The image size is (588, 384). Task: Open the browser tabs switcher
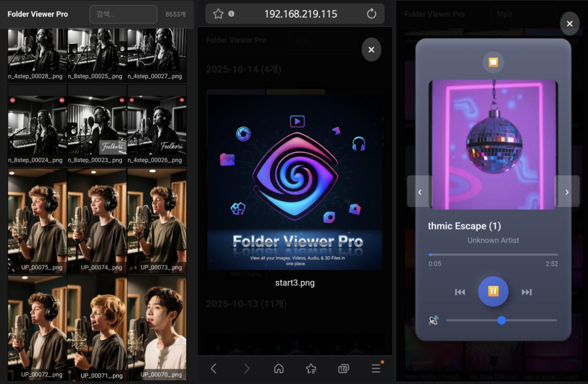pos(343,368)
